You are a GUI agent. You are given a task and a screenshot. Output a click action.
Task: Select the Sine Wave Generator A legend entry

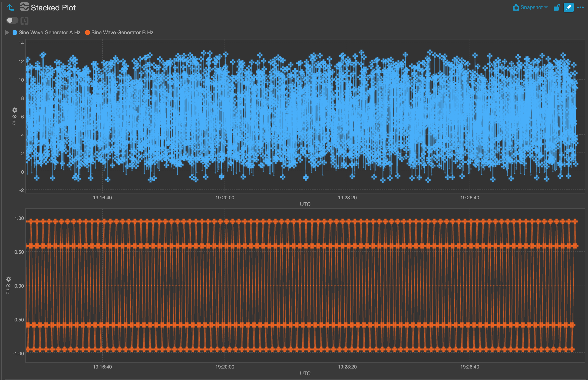49,32
